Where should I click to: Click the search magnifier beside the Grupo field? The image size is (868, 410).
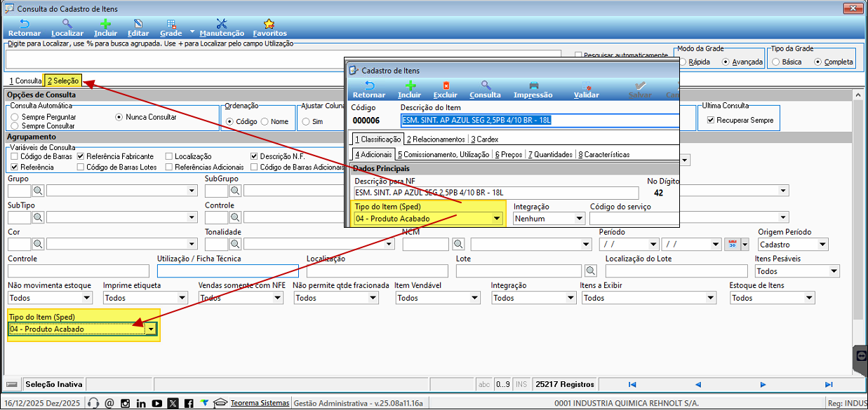[38, 191]
